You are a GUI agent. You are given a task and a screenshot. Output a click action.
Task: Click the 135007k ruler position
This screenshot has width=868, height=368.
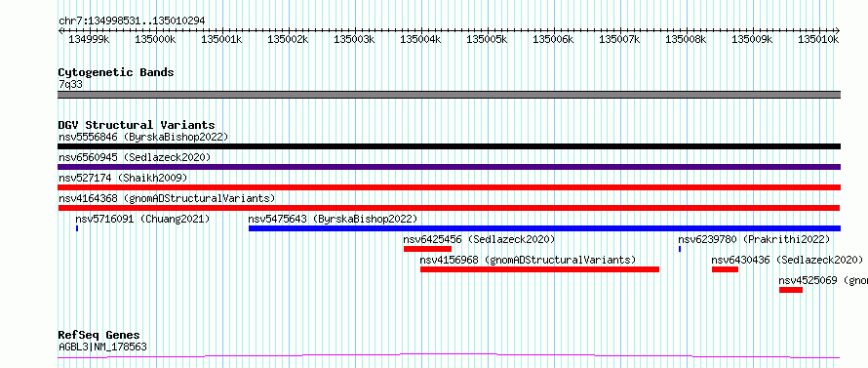pos(620,39)
